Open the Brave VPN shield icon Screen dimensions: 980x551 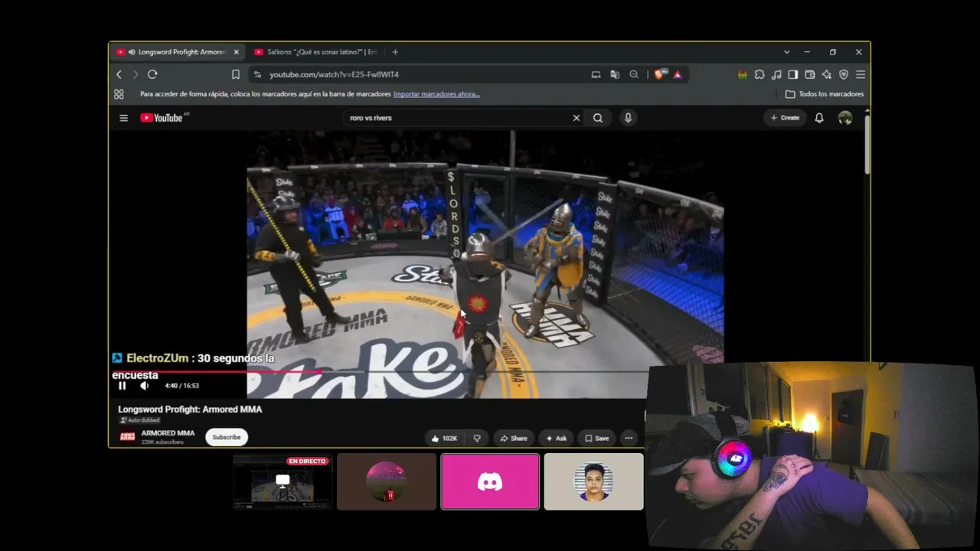[x=844, y=74]
